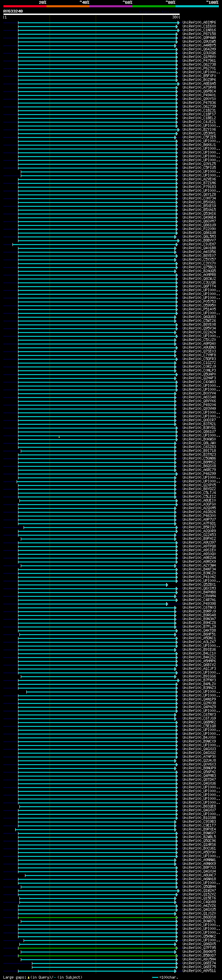Select the UniRef100_O22453 label
This screenshot has width=222, height=980.
(x=199, y=535)
